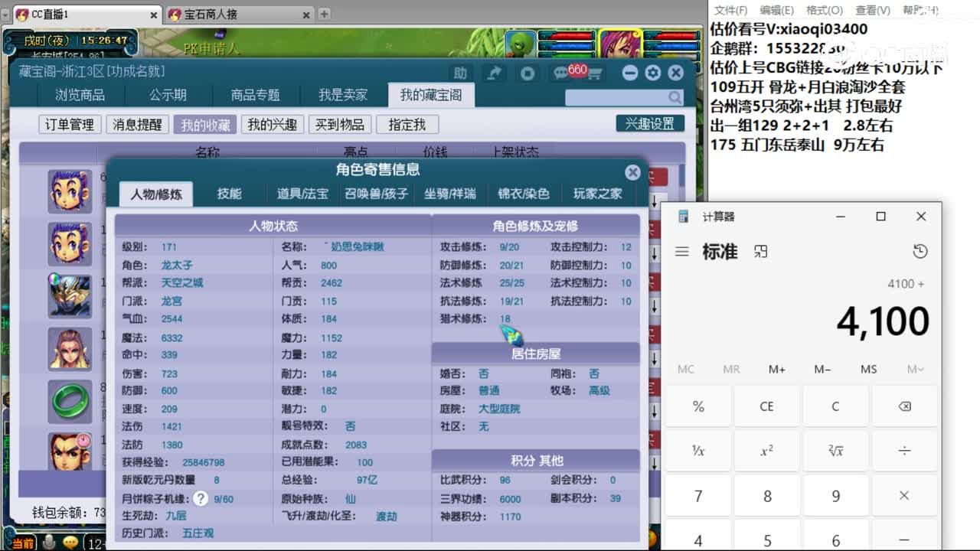Open the 大型庭院 link

pyautogui.click(x=499, y=409)
